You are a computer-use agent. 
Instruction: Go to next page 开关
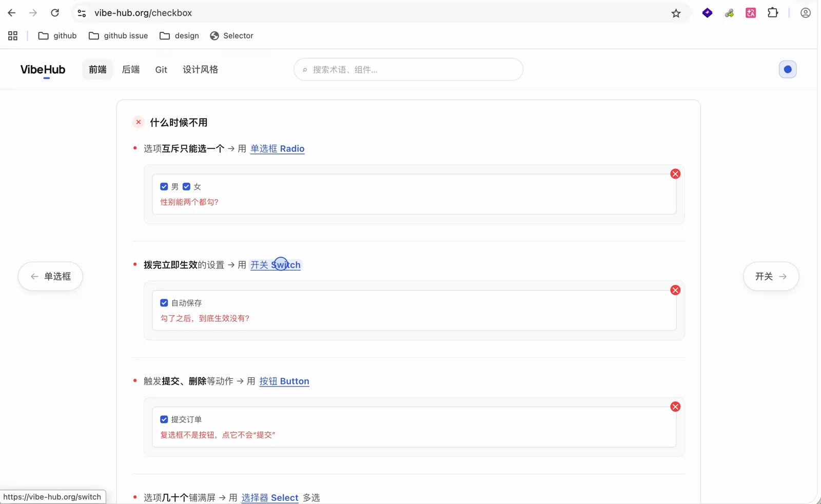771,276
